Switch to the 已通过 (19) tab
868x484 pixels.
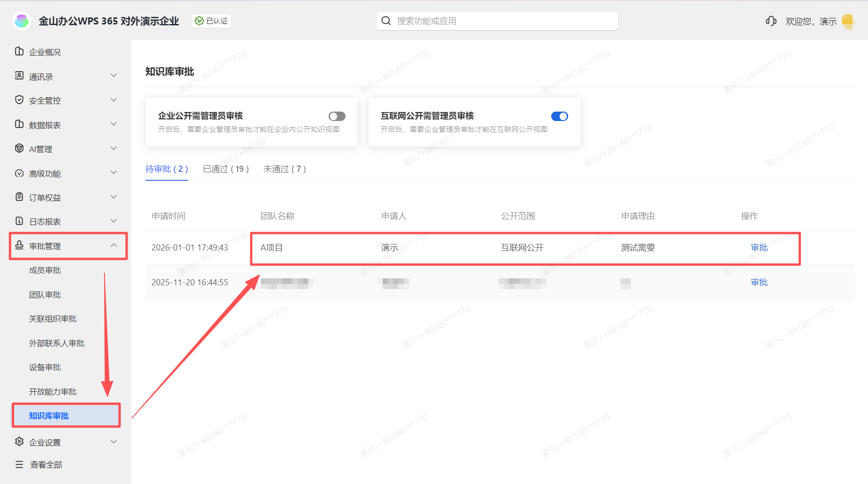click(x=226, y=169)
